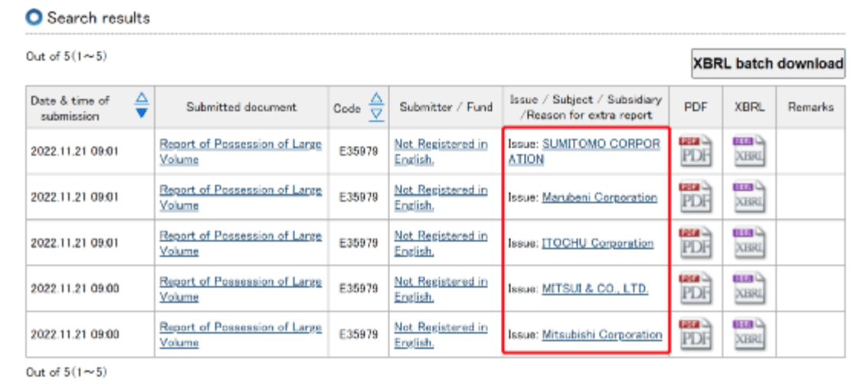Screen dimensions: 868x385
Task: Sort submission date descending with down arrow
Action: coord(142,113)
